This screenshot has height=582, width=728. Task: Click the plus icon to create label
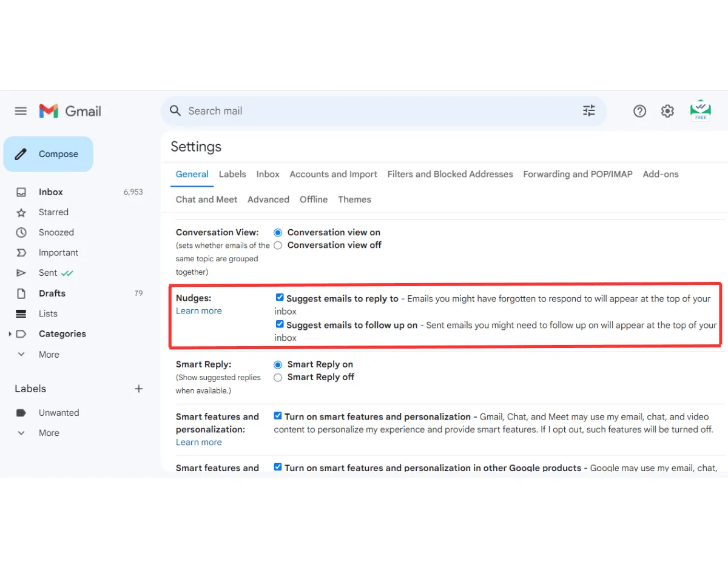tap(139, 389)
